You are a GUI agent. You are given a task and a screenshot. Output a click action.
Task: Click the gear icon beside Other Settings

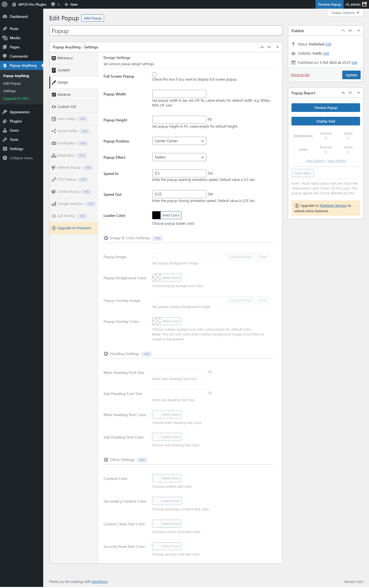(x=106, y=460)
